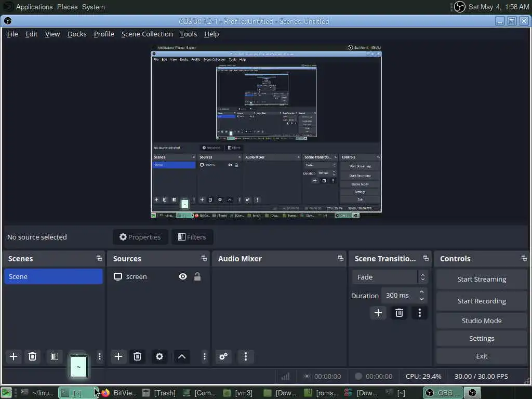Image resolution: width=532 pixels, height=399 pixels.
Task: Select the screen source in Sources list
Action: tap(158, 276)
